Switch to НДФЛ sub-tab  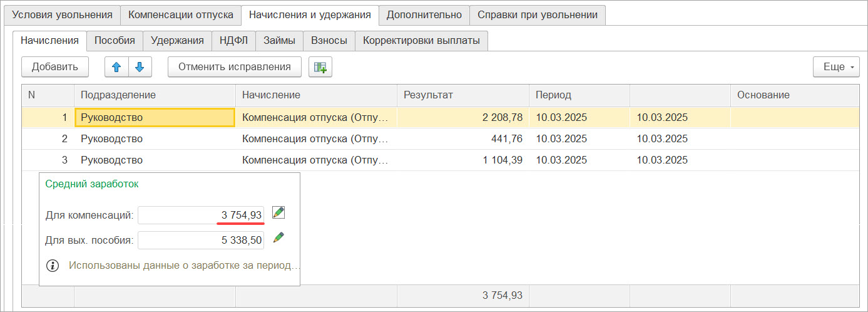[x=233, y=41]
